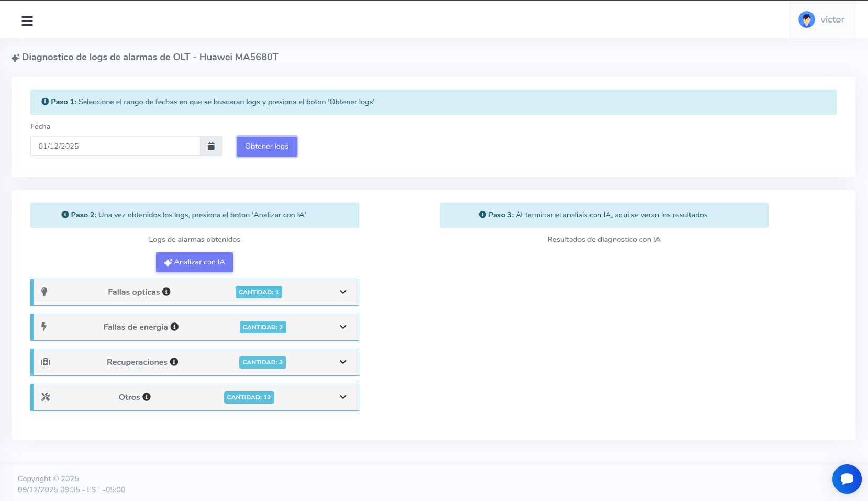Viewport: 868px width, 501px height.
Task: Click the tools icon in Otros row
Action: (46, 397)
